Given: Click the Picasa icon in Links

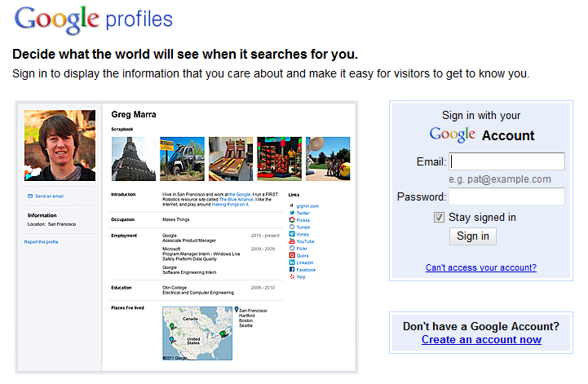Looking at the screenshot, I should click(292, 220).
